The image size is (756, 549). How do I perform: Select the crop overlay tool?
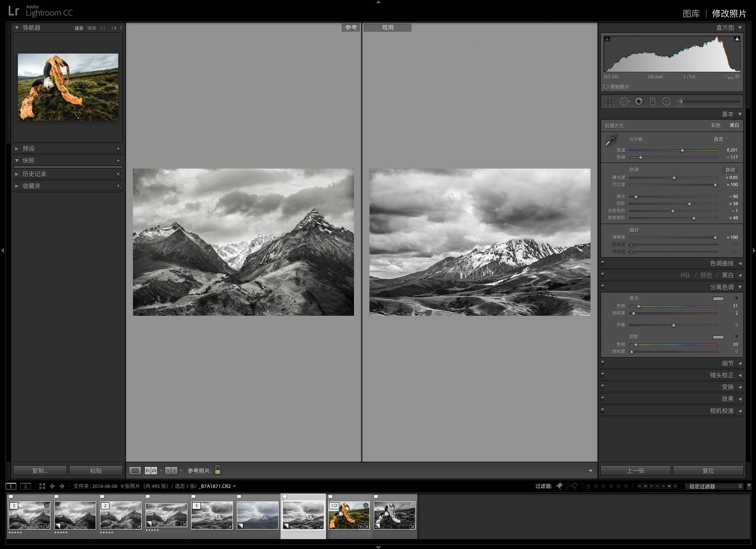pyautogui.click(x=610, y=102)
